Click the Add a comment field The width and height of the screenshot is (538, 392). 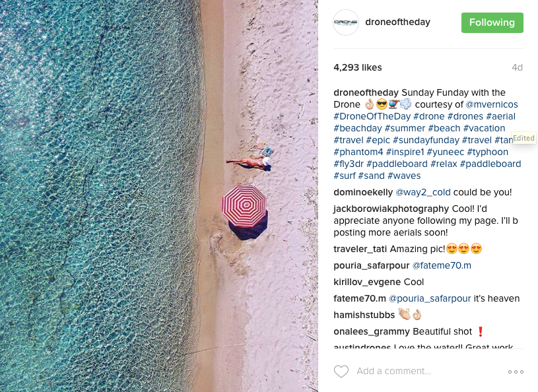tap(393, 371)
